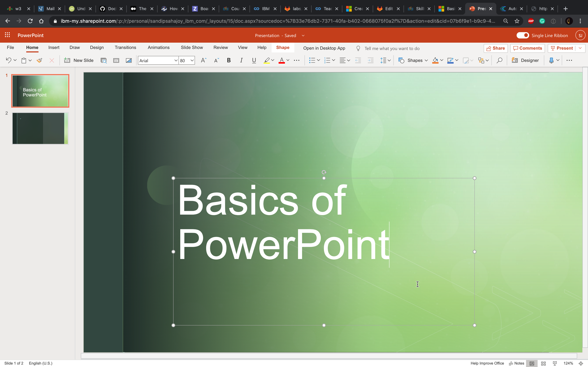The image size is (588, 367).
Task: Click the Undo icon
Action: (x=9, y=60)
